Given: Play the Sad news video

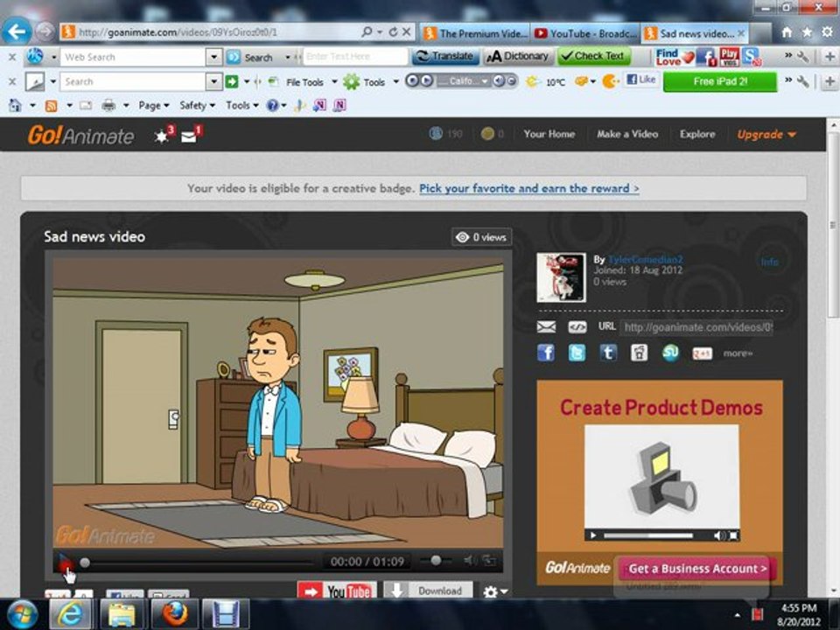Looking at the screenshot, I should click(x=65, y=562).
